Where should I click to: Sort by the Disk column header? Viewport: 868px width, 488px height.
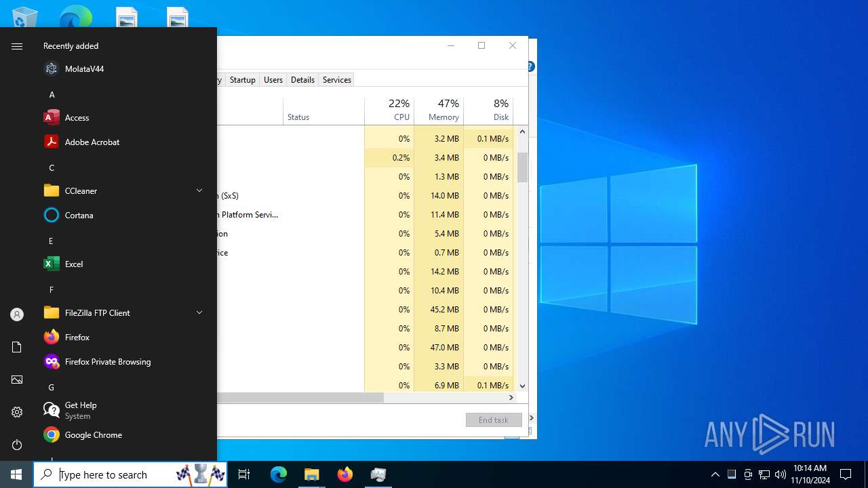488,110
